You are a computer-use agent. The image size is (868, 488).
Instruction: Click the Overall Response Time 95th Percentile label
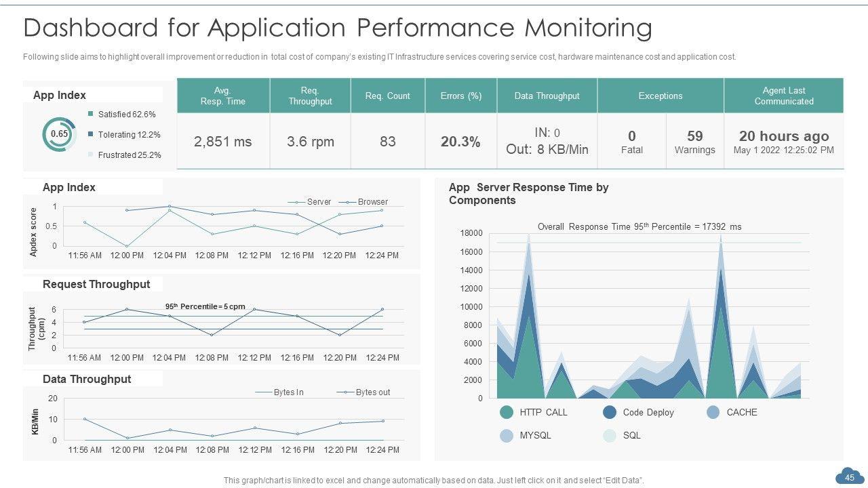639,227
